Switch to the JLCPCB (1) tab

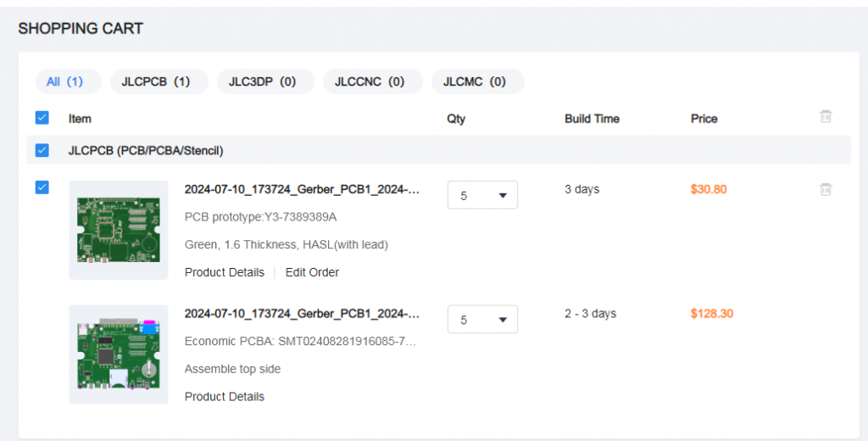155,81
